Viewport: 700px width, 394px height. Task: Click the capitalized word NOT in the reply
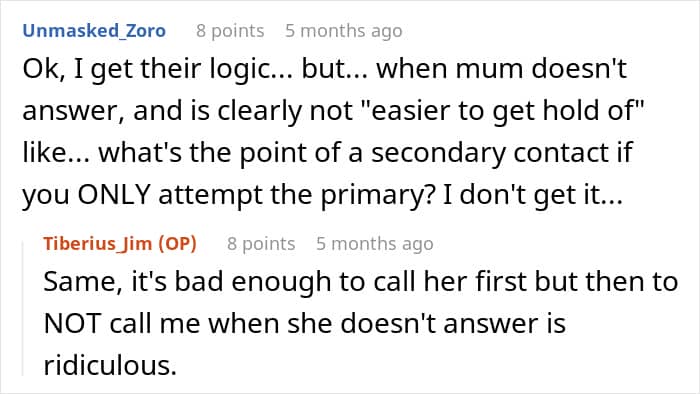pos(72,323)
